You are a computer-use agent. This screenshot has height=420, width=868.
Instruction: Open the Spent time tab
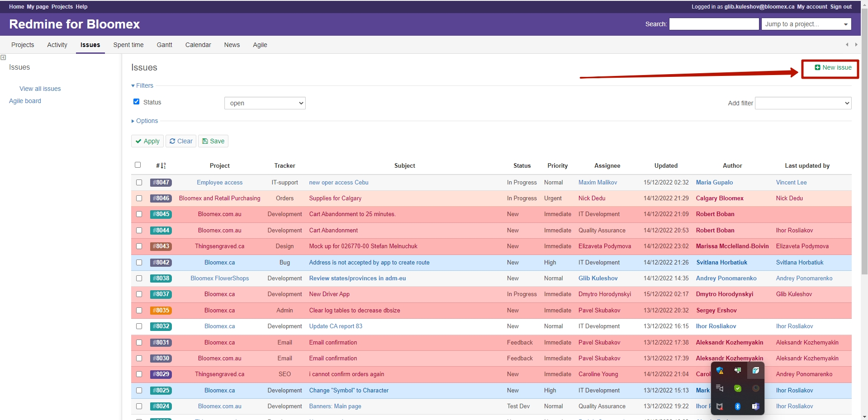pyautogui.click(x=128, y=45)
